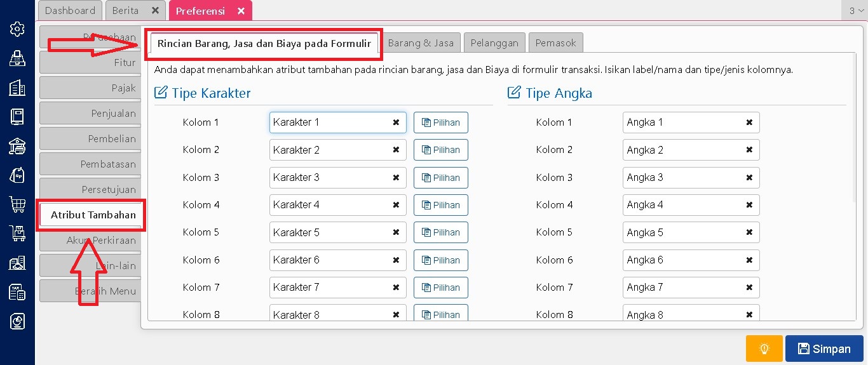Close the Preferensi tab
Image resolution: width=868 pixels, height=365 pixels.
[241, 11]
